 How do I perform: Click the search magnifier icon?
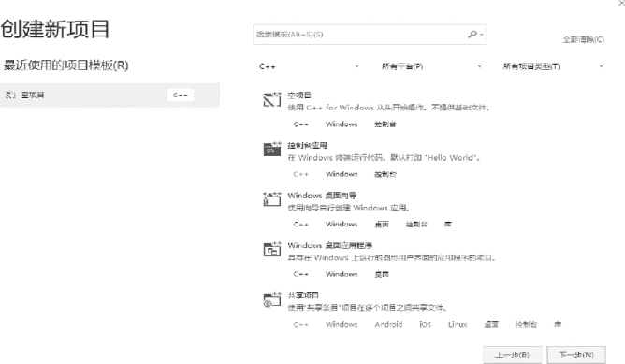tap(472, 35)
